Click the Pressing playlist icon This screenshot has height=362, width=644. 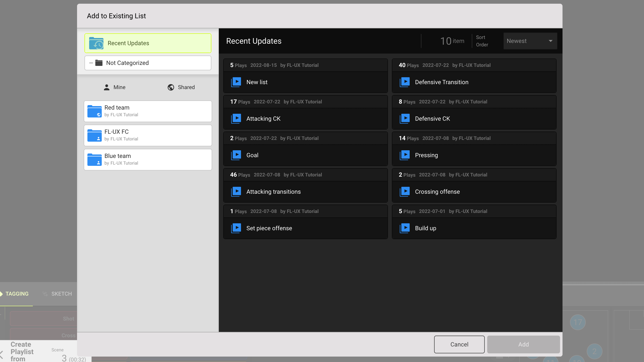pyautogui.click(x=405, y=155)
